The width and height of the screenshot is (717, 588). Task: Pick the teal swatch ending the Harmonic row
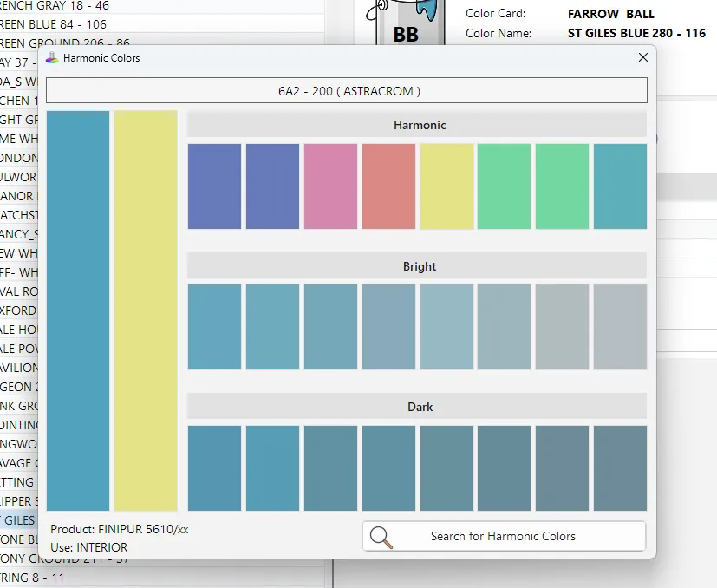(x=621, y=186)
